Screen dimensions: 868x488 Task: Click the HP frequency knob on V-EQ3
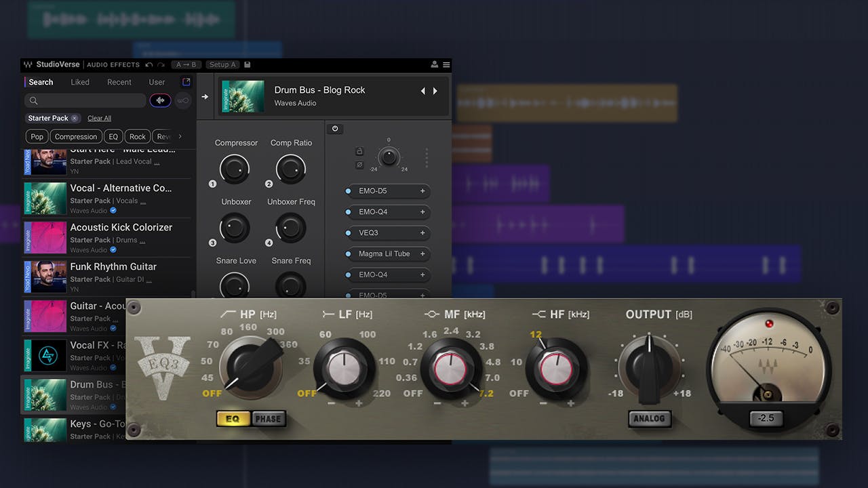pos(252,367)
